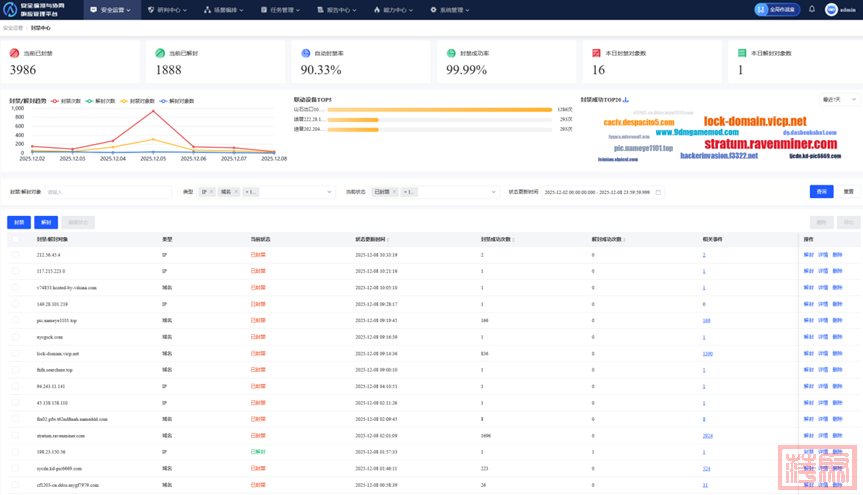The width and height of the screenshot is (863, 495).
Task: Open the 任务管理 top menu
Action: click(x=279, y=10)
